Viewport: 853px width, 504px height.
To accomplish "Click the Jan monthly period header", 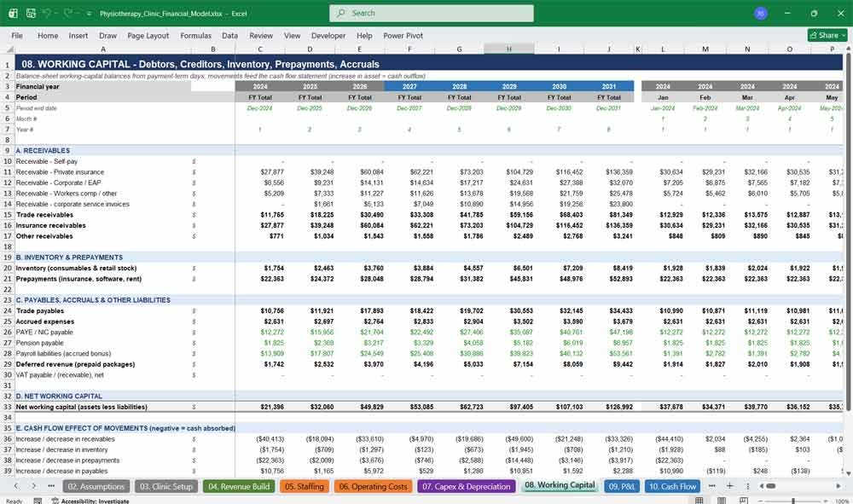I will pyautogui.click(x=663, y=97).
